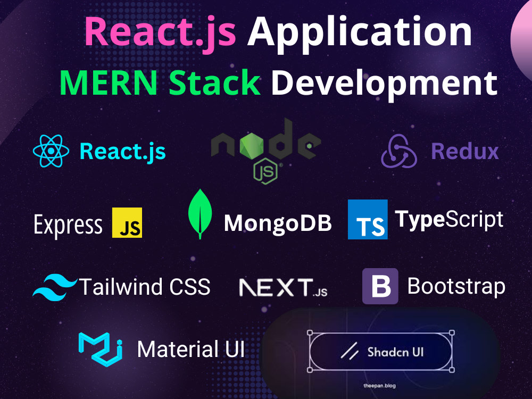Click the Tailwind CSS label

click(x=145, y=287)
